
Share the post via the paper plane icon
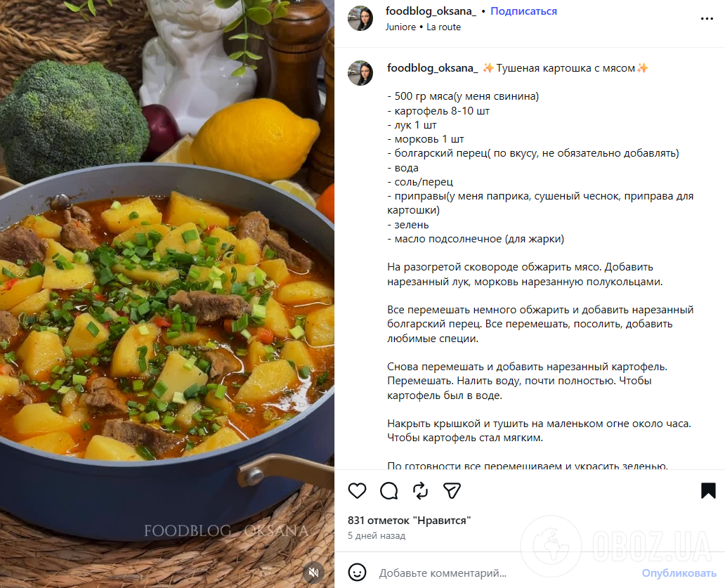click(452, 491)
